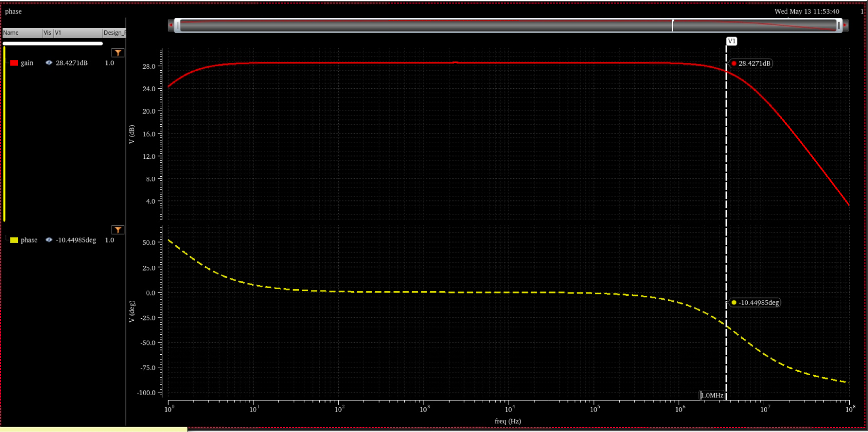The image size is (868, 432).
Task: Click the V (deg) axis title
Action: coord(132,311)
